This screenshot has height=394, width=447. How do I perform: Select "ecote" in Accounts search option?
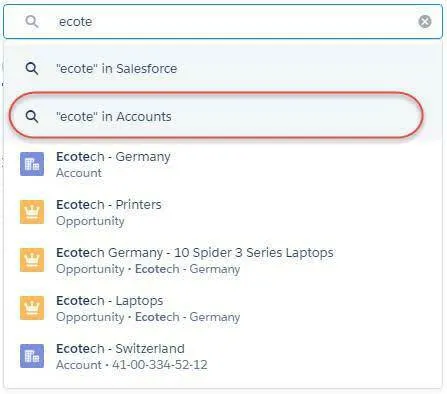point(216,116)
